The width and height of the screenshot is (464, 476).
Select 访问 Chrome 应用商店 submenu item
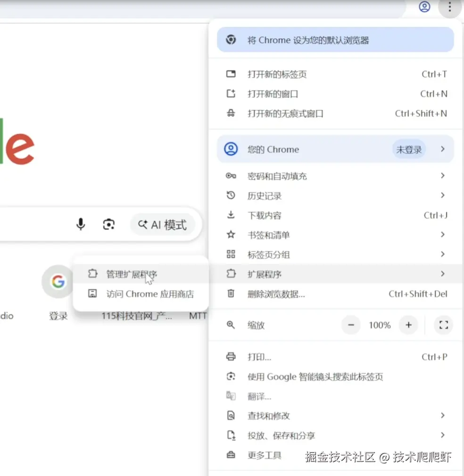pyautogui.click(x=141, y=294)
